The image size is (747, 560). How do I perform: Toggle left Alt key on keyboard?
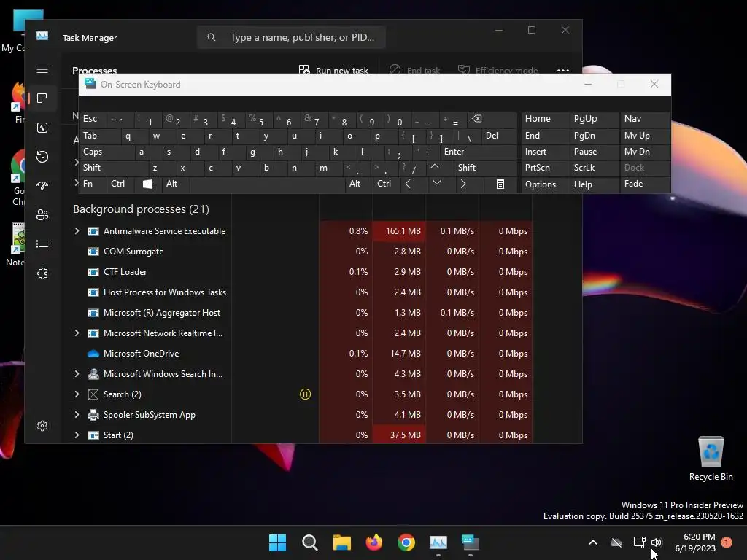pyautogui.click(x=175, y=184)
